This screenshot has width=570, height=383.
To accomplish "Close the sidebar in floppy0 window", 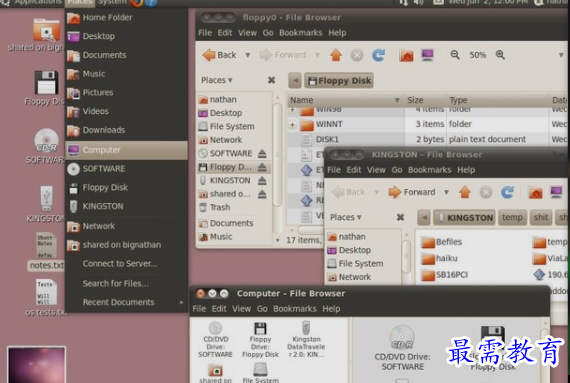I will pyautogui.click(x=271, y=80).
